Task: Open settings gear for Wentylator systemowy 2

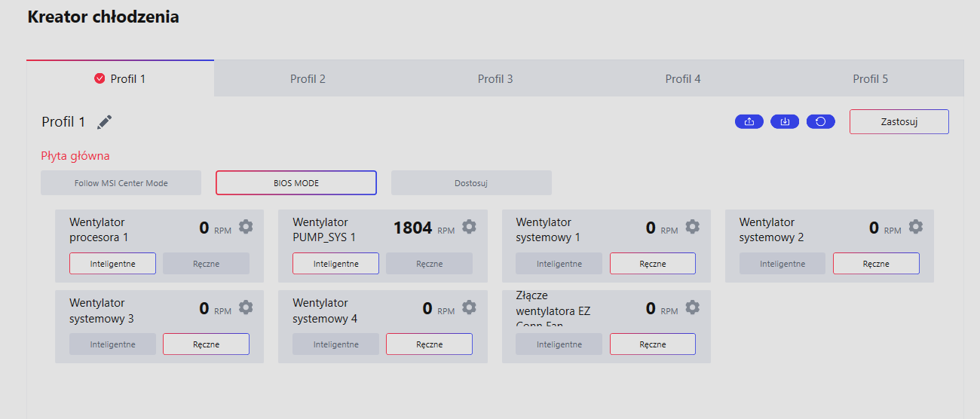Action: (x=915, y=227)
